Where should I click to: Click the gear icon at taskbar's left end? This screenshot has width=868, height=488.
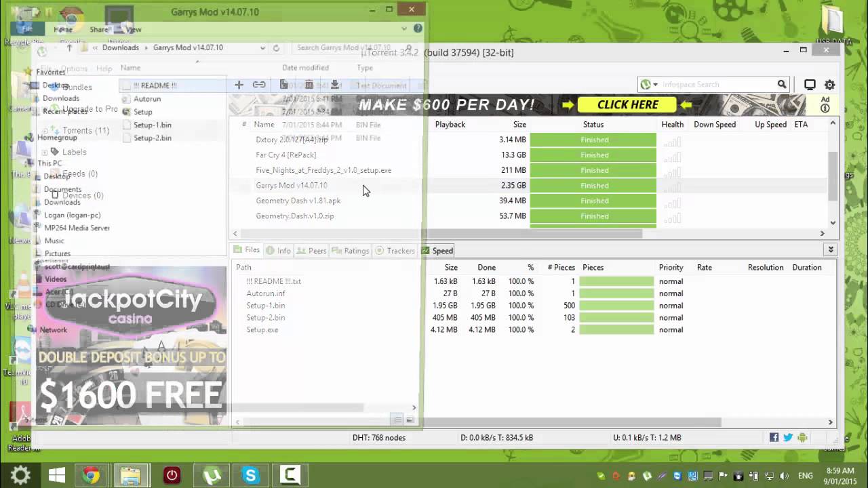pos(20,475)
